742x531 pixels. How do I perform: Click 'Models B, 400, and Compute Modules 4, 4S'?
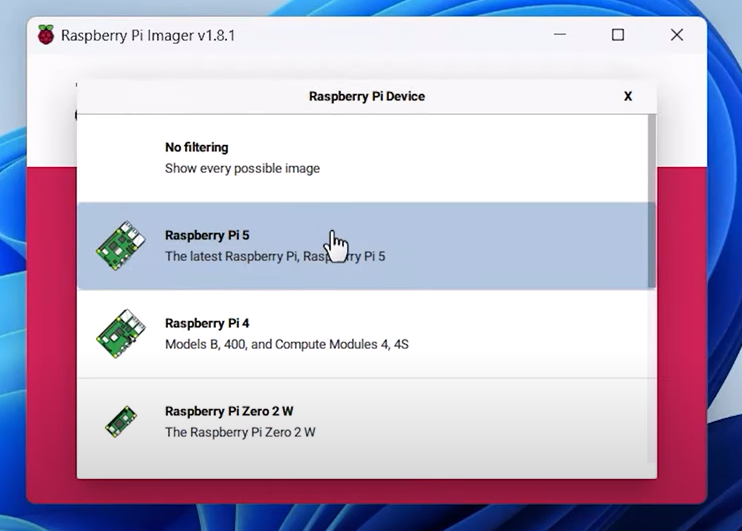click(287, 344)
